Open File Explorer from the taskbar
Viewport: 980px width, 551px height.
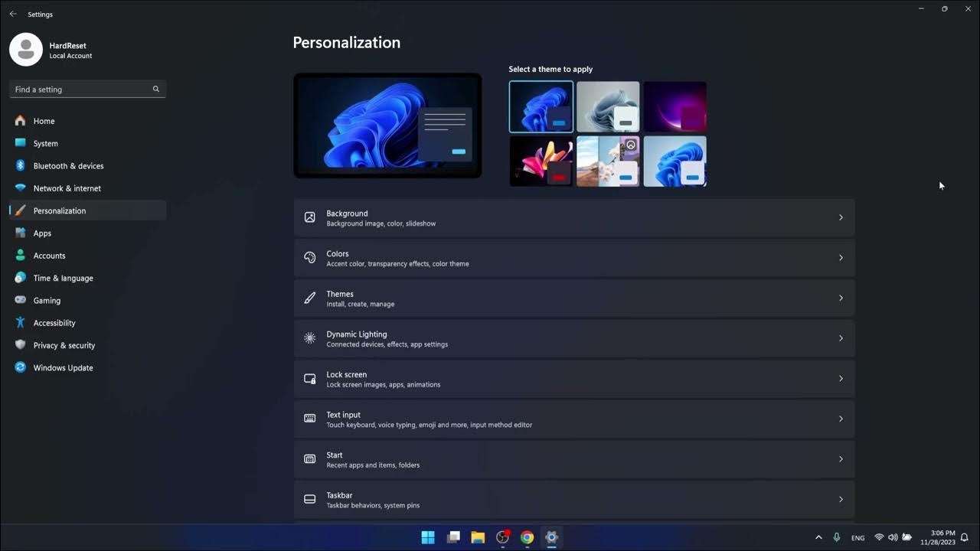click(x=478, y=537)
